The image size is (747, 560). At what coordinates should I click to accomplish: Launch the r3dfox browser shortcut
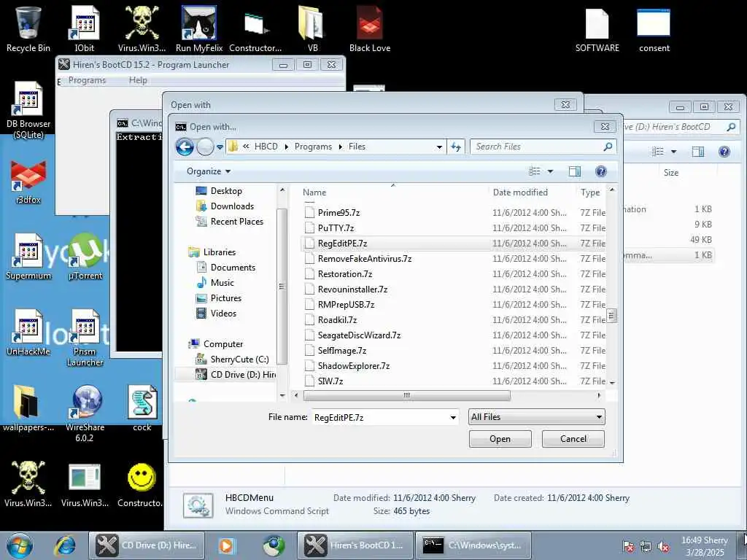click(x=28, y=182)
